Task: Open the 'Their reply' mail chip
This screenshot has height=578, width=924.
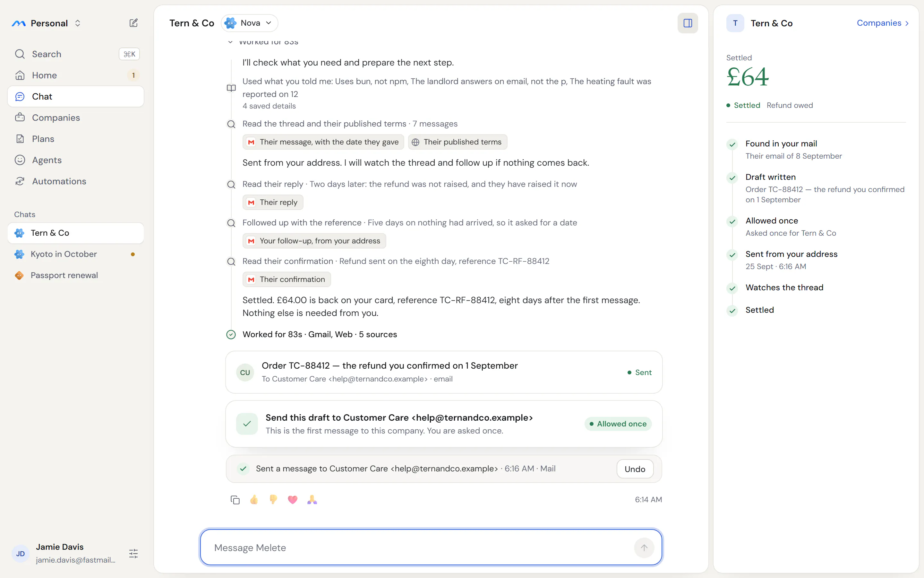Action: click(273, 202)
